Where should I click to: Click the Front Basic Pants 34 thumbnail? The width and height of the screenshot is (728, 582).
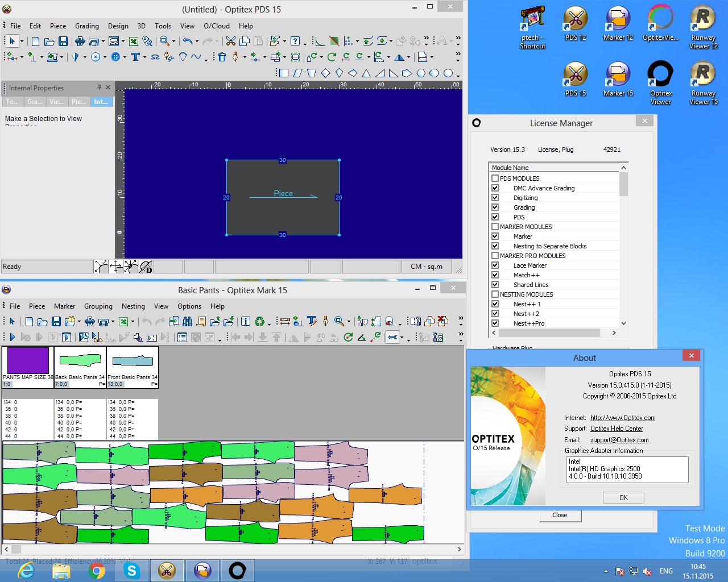pyautogui.click(x=133, y=367)
